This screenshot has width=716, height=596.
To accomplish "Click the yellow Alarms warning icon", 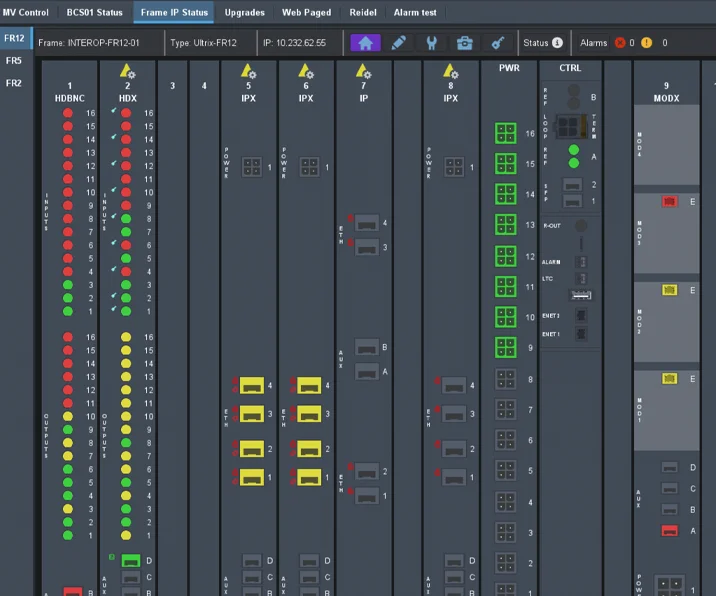I will coord(647,43).
